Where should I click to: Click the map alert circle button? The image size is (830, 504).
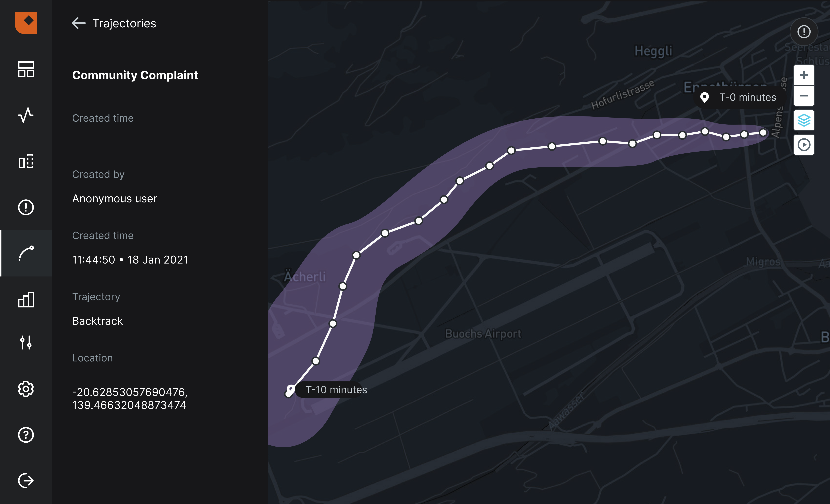pyautogui.click(x=804, y=32)
